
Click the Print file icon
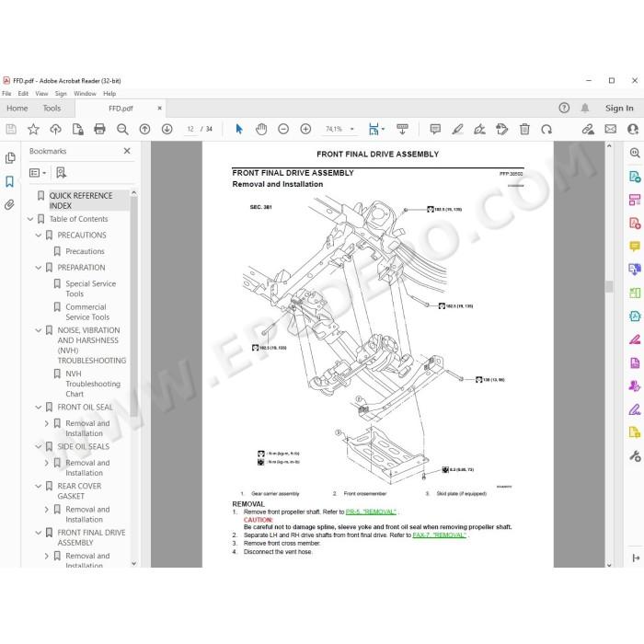(99, 129)
